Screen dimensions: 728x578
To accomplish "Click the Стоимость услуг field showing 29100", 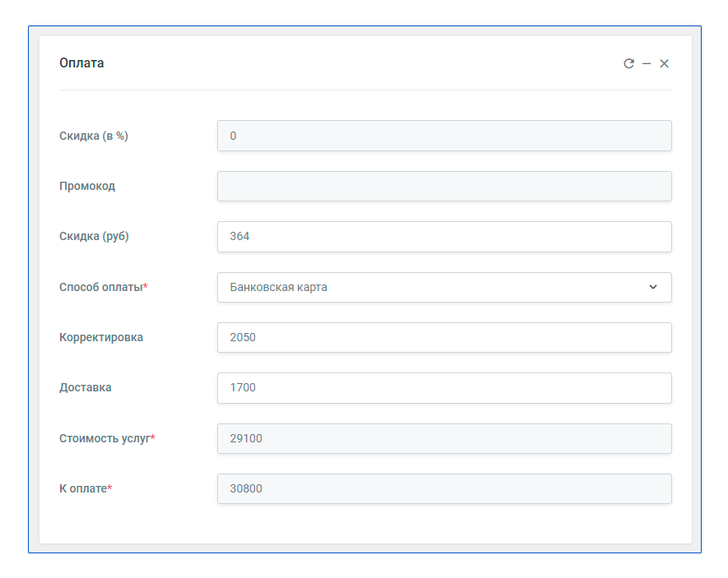I will [x=444, y=438].
